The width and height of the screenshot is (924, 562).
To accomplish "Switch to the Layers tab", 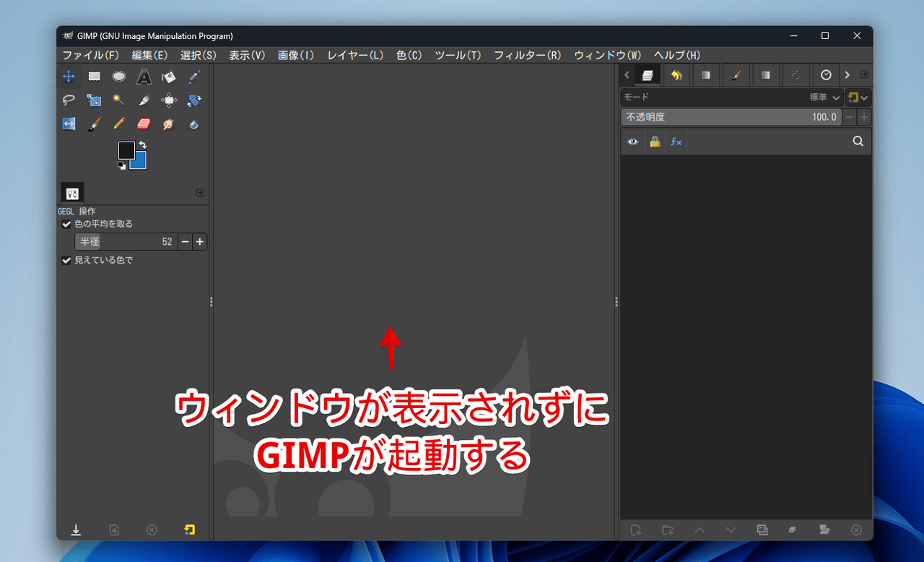I will point(648,74).
